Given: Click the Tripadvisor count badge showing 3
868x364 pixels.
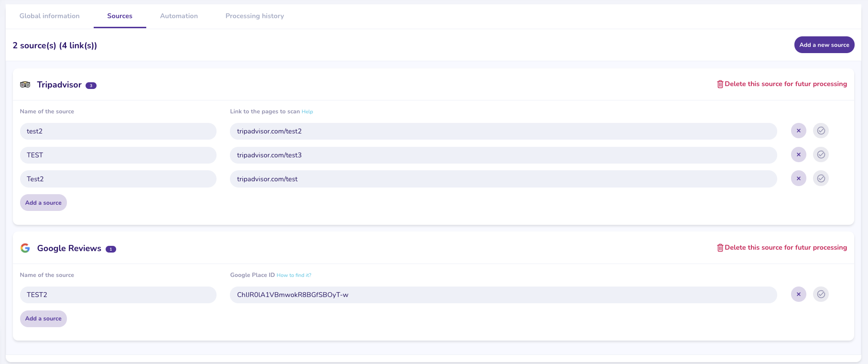Looking at the screenshot, I should (x=91, y=86).
